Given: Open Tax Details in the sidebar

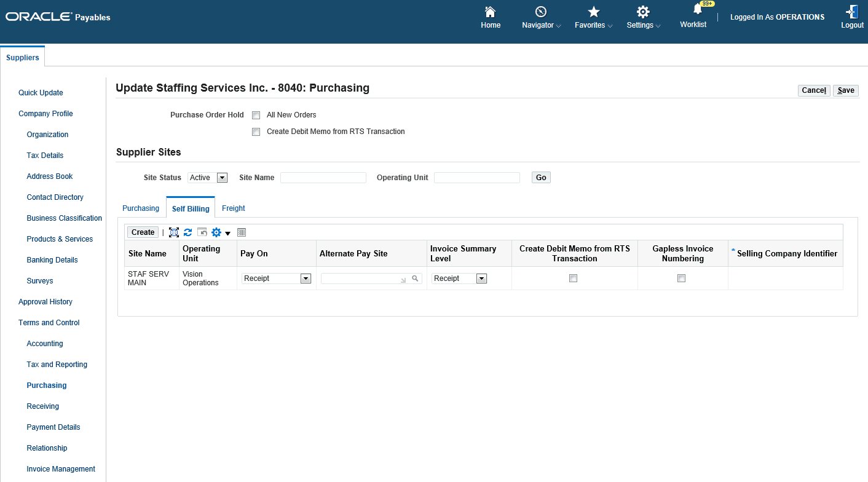Looking at the screenshot, I should tap(45, 156).
